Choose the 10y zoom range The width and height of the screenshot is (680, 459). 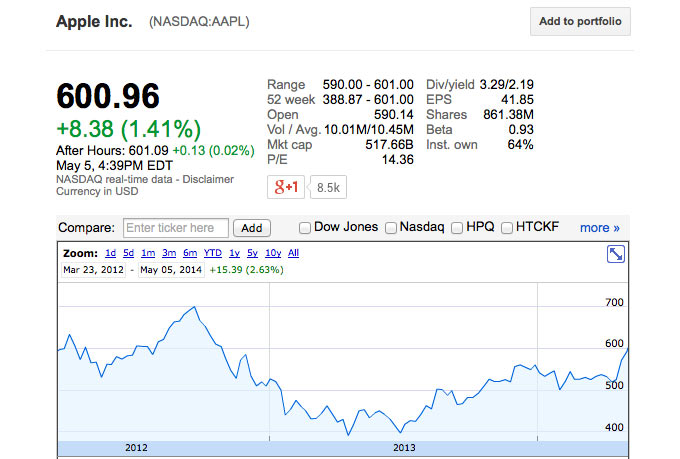pyautogui.click(x=273, y=253)
